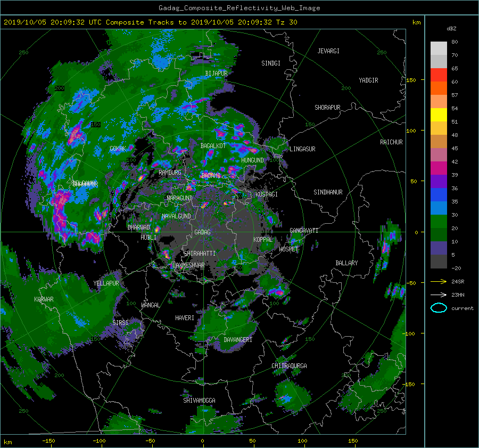Click the GOKAK city label
Viewport: 479px width, 448px height.
pos(118,149)
